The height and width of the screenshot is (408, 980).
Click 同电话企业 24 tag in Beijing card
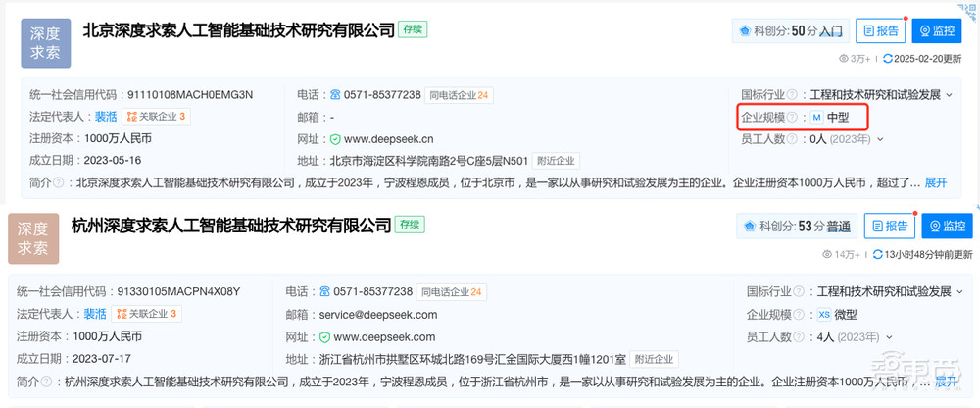pos(460,95)
